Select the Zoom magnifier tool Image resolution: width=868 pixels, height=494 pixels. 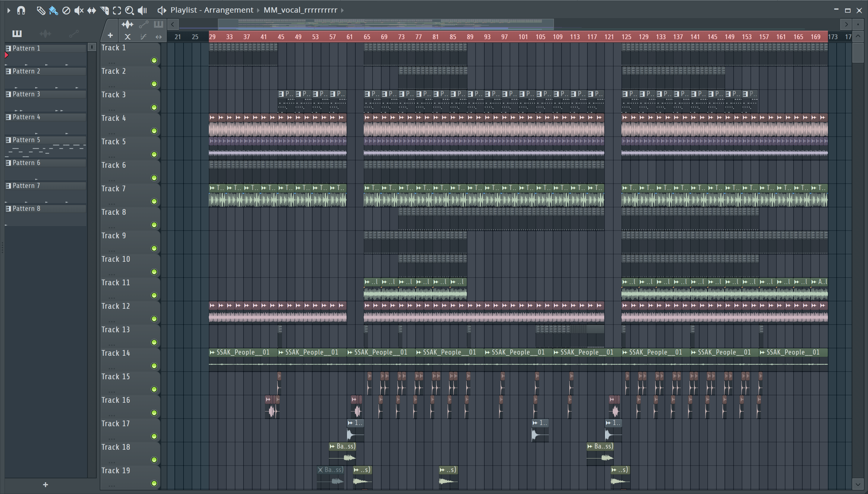click(x=129, y=11)
